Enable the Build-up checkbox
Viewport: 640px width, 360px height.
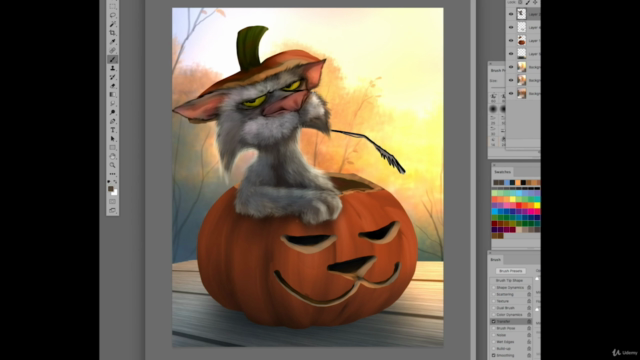[x=493, y=349]
